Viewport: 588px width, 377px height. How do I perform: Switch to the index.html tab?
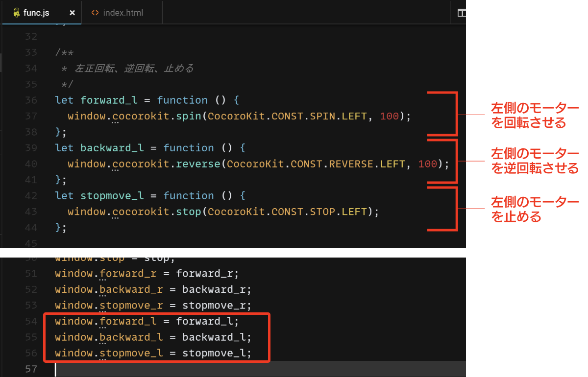(x=122, y=13)
